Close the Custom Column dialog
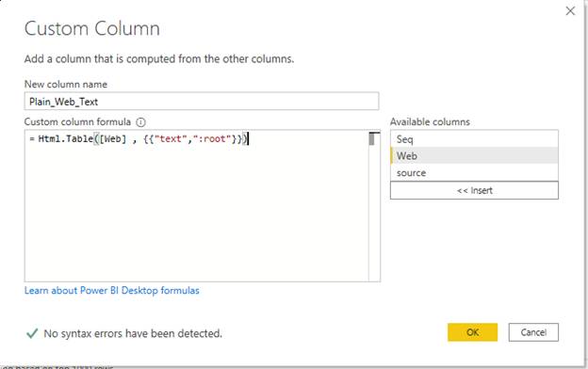The height and width of the screenshot is (369, 588). point(570,11)
